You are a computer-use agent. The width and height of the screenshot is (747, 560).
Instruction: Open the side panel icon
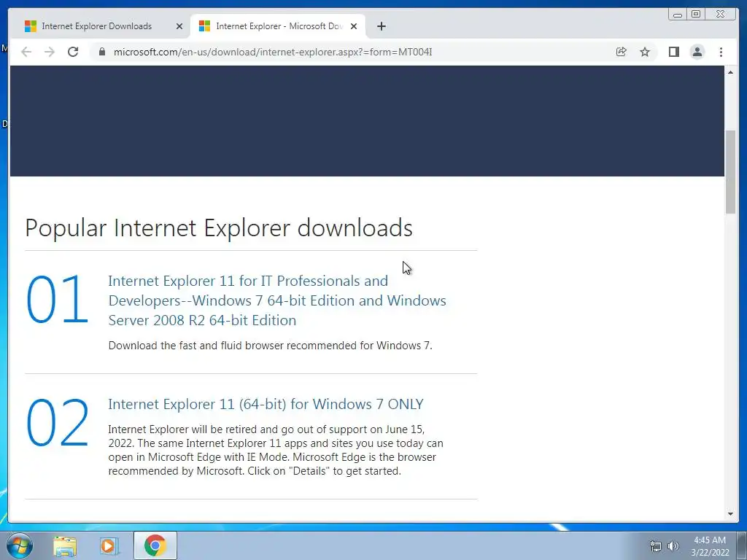673,52
